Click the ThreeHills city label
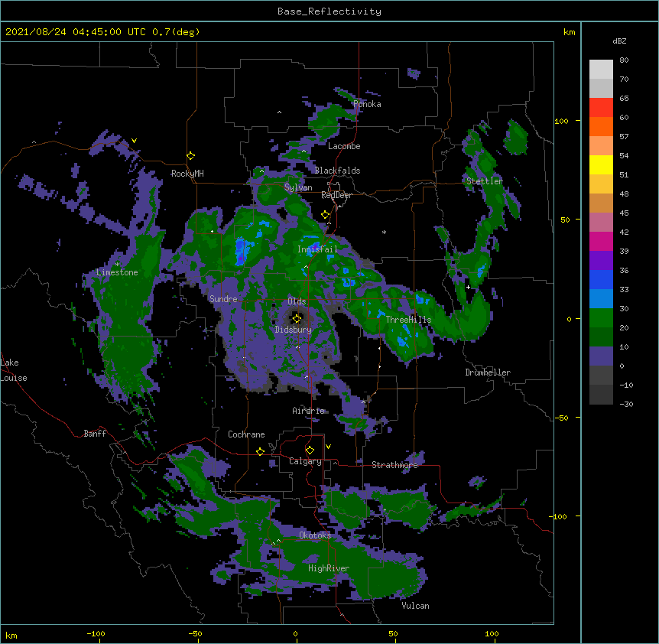 coord(408,320)
